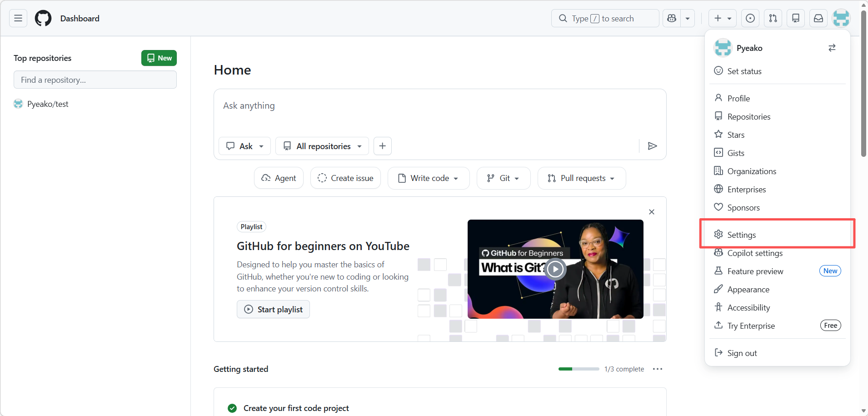Open the Create new plus dropdown
This screenshot has height=416, width=868.
tap(723, 18)
